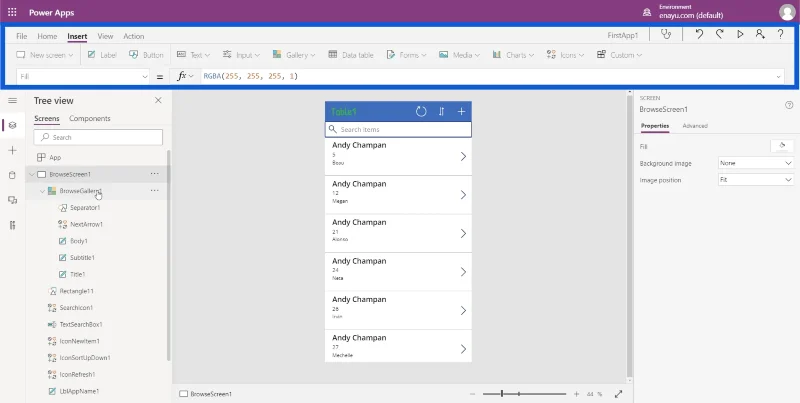Click the Environment icon in header

click(647, 12)
